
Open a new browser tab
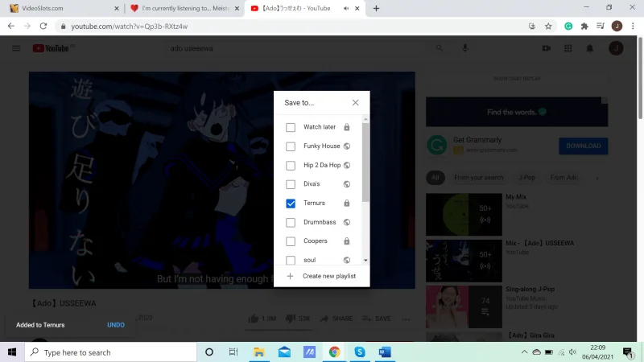[x=376, y=8]
